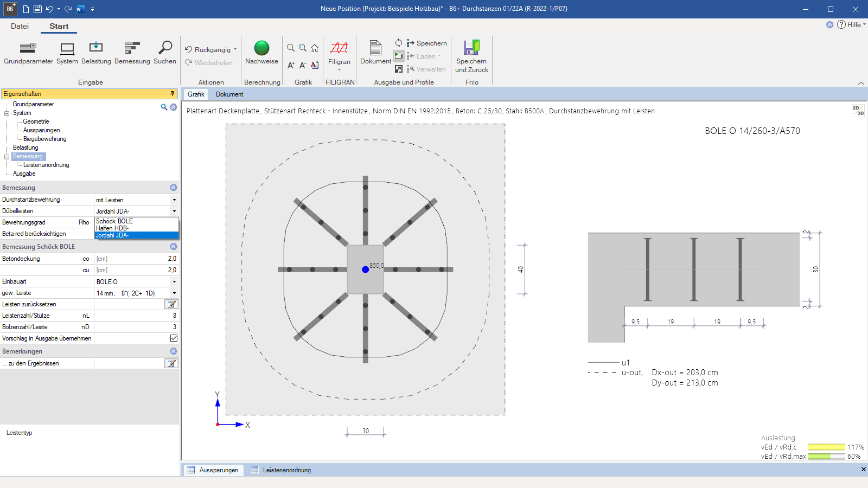The height and width of the screenshot is (488, 868).
Task: Open the Hilfe menu
Action: click(x=852, y=24)
